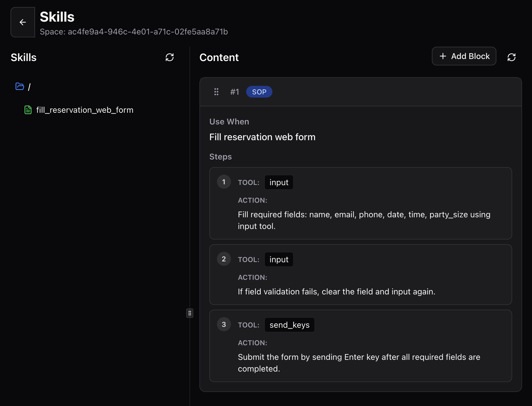Image resolution: width=532 pixels, height=406 pixels.
Task: Click step number 3 circle
Action: tap(224, 324)
